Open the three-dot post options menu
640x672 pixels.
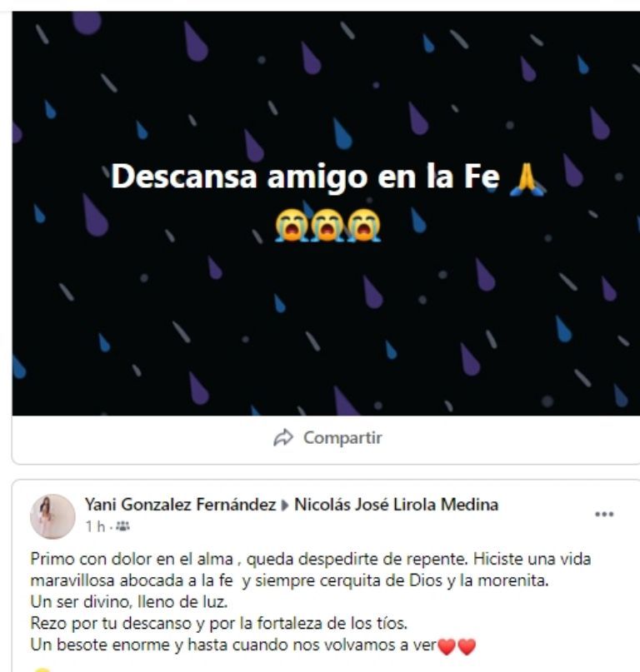tap(604, 514)
